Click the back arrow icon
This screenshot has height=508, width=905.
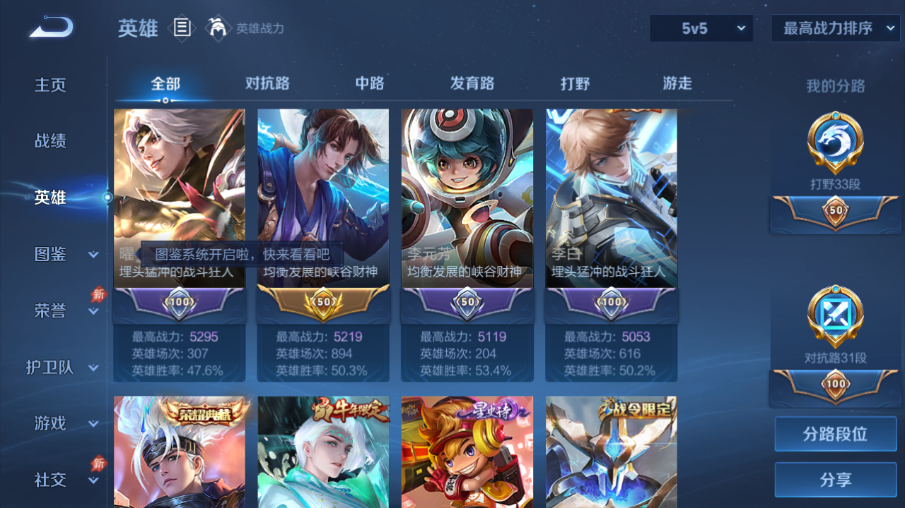tap(51, 27)
